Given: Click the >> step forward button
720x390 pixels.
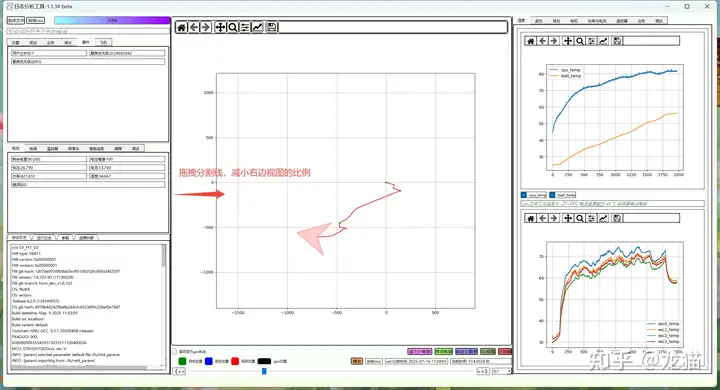Looking at the screenshot, I should tap(483, 371).
